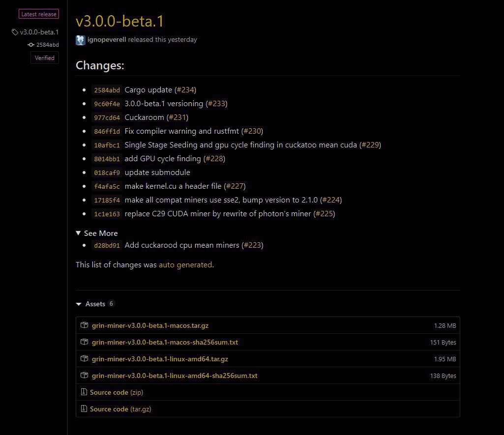
Task: Open pull request #223
Action: pyautogui.click(x=252, y=245)
